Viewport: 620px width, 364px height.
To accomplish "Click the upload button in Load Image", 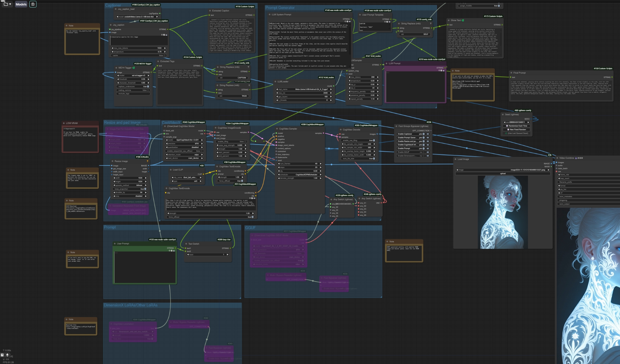I will click(503, 174).
